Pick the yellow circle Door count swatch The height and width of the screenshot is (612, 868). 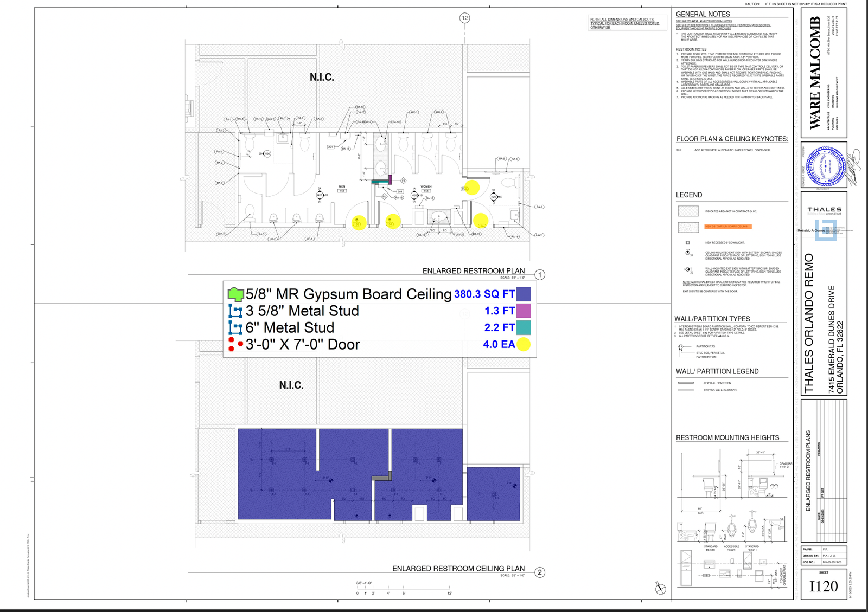(524, 344)
